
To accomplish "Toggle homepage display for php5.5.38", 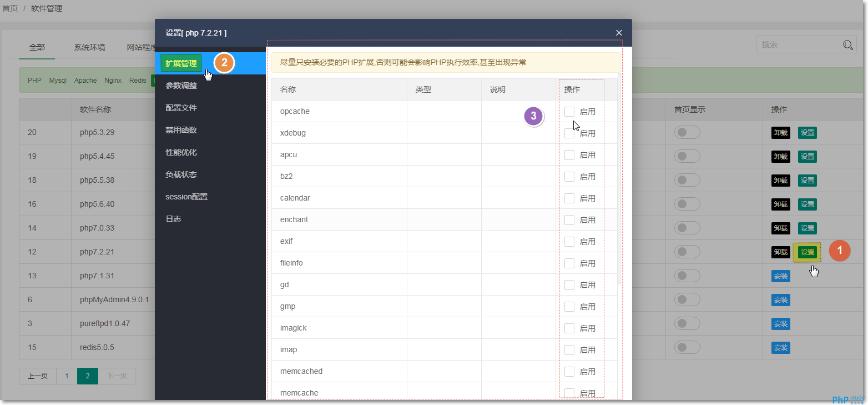I will tap(687, 180).
